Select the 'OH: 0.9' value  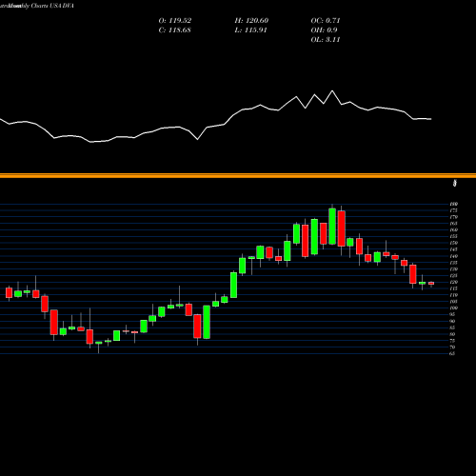(x=324, y=30)
